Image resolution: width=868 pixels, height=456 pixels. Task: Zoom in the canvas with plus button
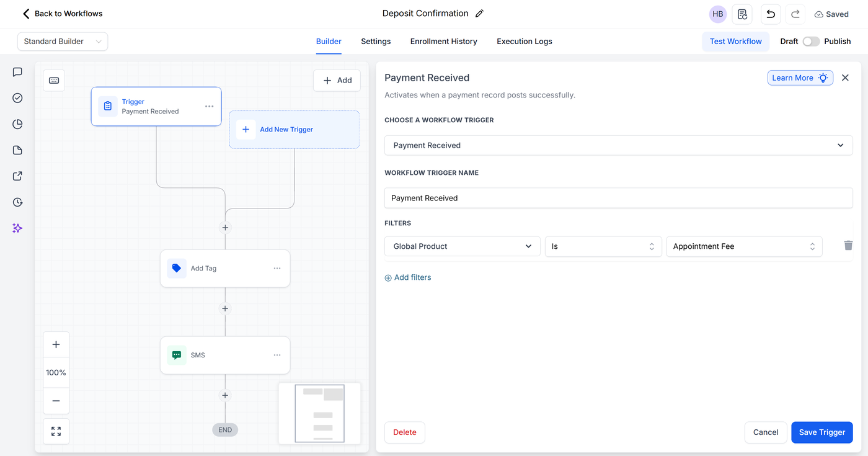56,344
